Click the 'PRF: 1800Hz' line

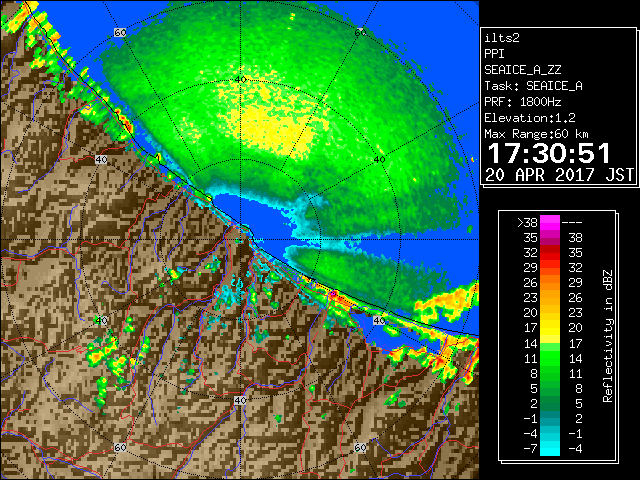point(523,102)
